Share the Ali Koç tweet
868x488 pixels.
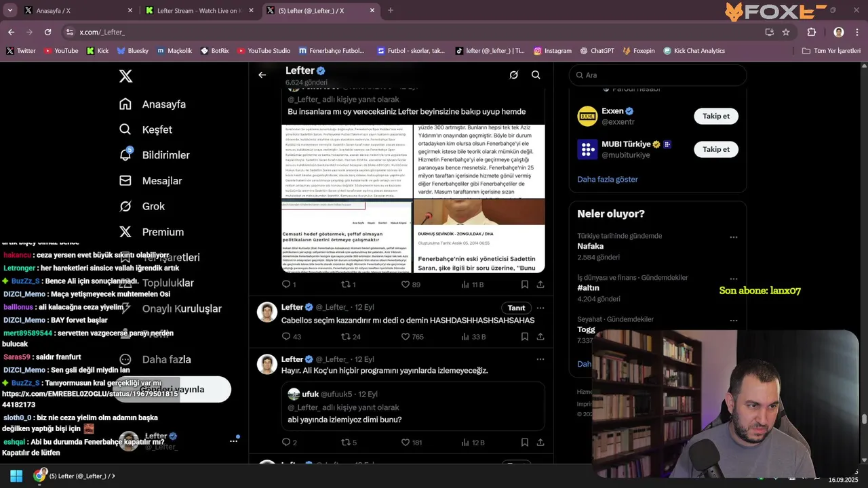pos(540,443)
